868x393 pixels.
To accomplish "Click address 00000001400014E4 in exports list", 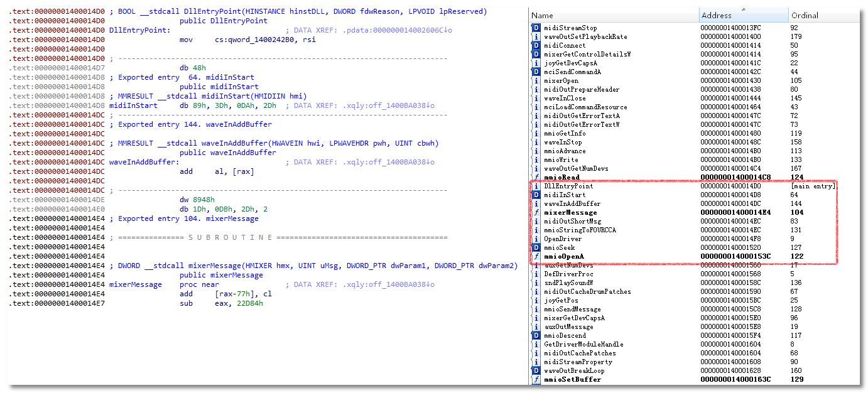I will point(735,212).
